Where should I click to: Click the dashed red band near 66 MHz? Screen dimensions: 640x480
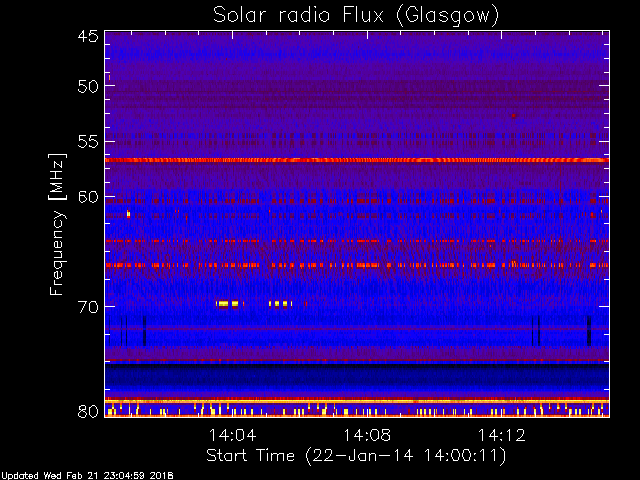pos(357,265)
